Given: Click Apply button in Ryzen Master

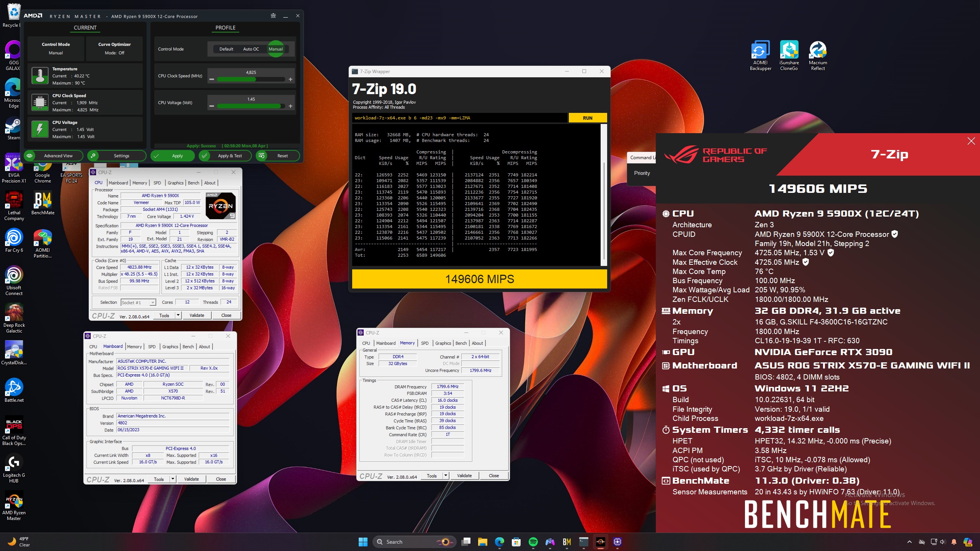Looking at the screenshot, I should (x=173, y=156).
